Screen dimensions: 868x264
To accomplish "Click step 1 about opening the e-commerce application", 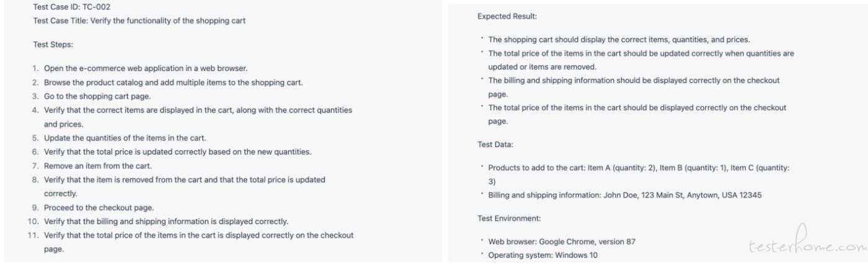I will pos(140,68).
